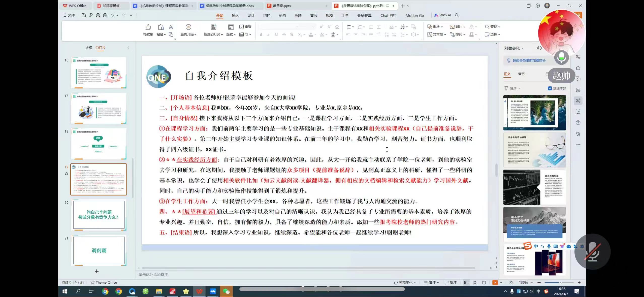Expand the 筛选 filter dropdown
The image size is (644, 297).
pos(513,88)
